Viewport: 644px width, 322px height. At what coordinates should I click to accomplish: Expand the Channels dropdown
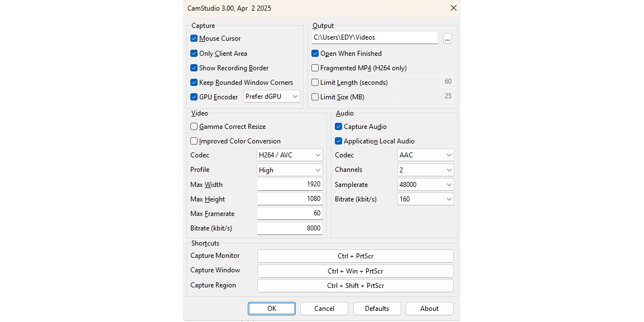pyautogui.click(x=425, y=170)
